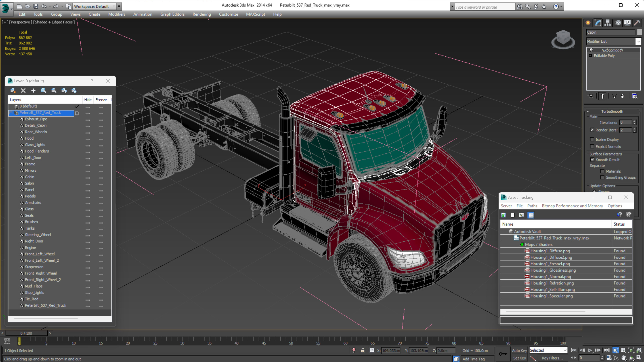Switch Asset Tracking to table view
This screenshot has height=362, width=644.
pyautogui.click(x=531, y=215)
